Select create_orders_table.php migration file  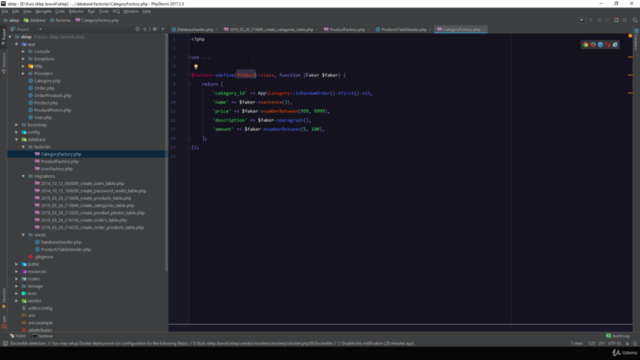pyautogui.click(x=84, y=220)
